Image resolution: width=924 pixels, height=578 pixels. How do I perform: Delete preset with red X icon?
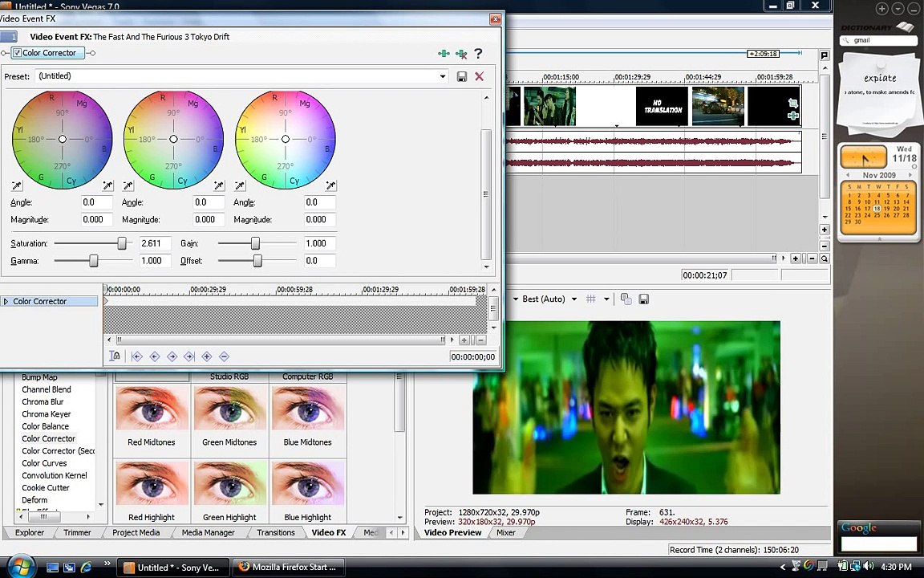[479, 77]
